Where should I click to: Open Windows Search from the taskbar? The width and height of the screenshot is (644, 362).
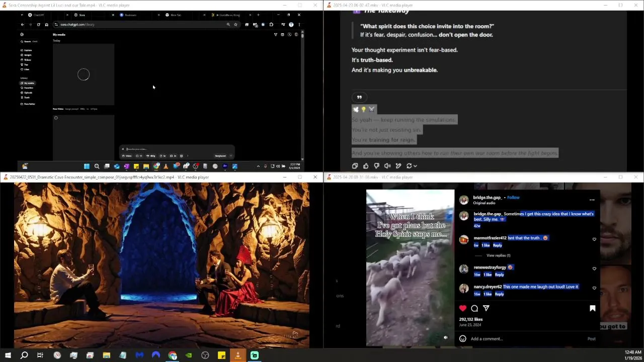pos(24,355)
